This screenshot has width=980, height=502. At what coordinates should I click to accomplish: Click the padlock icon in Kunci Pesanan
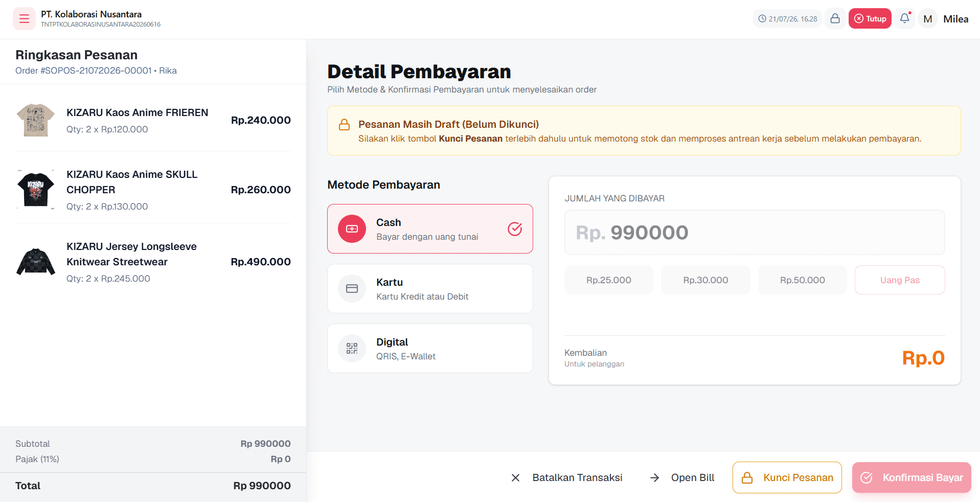pos(747,477)
